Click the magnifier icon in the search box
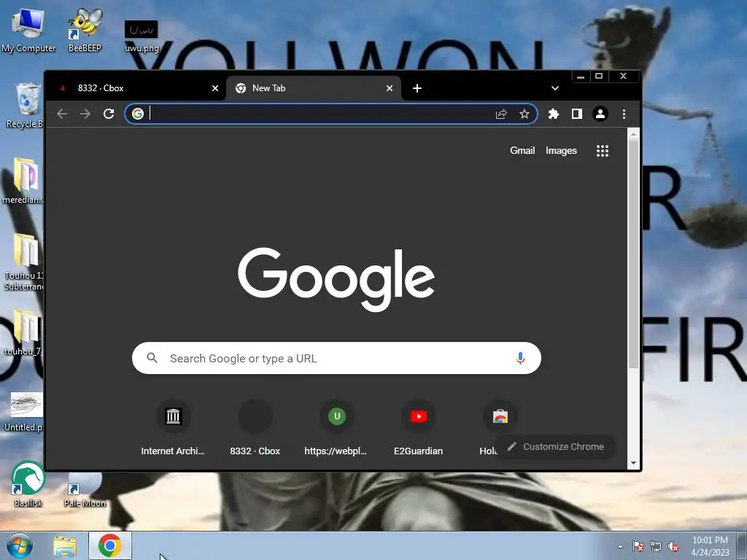Viewport: 747px width, 560px height. point(152,357)
